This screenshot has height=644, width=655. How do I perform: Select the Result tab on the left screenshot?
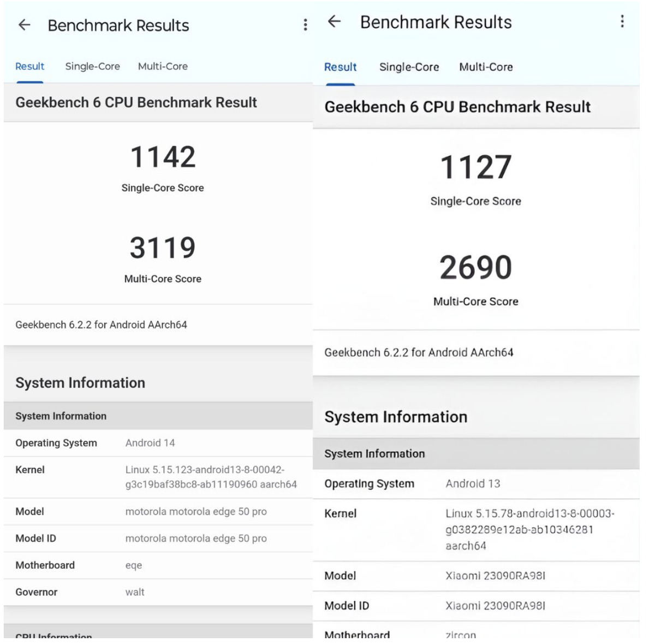29,66
